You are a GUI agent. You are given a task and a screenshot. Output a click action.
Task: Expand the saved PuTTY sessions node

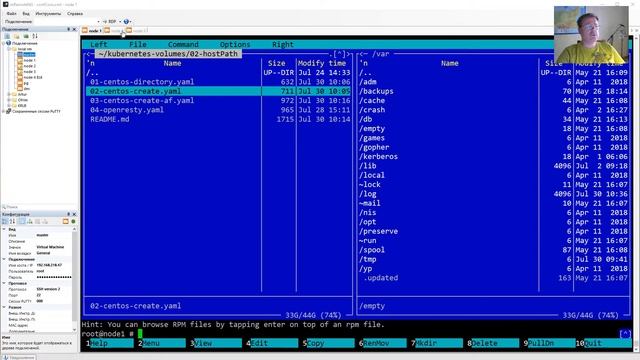click(x=3, y=111)
